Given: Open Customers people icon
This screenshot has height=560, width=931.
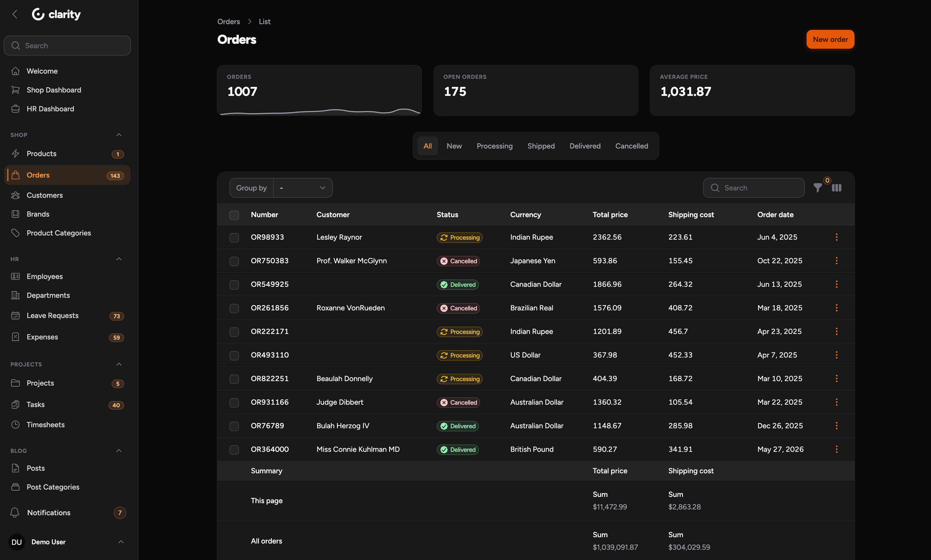Looking at the screenshot, I should click(x=15, y=195).
